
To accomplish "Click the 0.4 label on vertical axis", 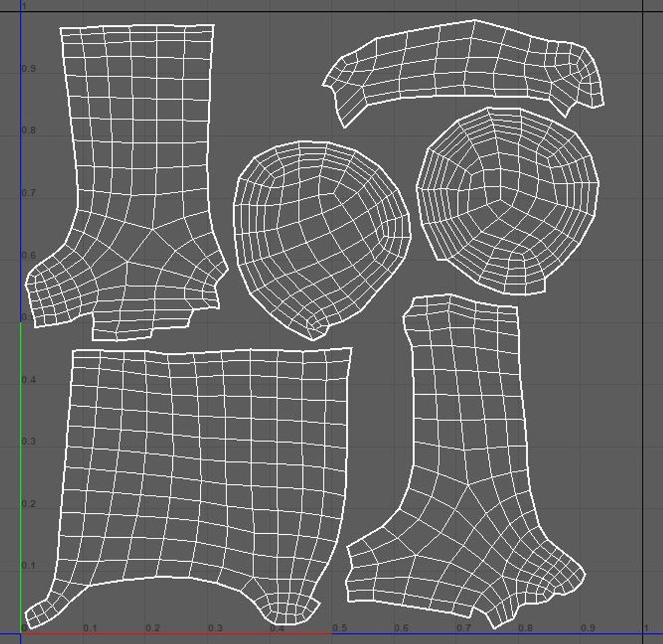I will pyautogui.click(x=29, y=379).
